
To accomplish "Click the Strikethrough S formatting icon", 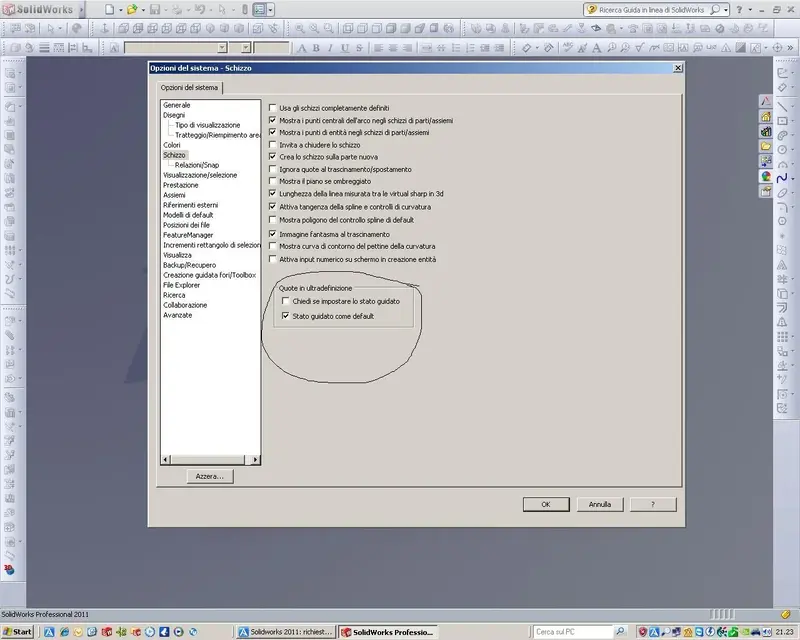I will (x=359, y=48).
